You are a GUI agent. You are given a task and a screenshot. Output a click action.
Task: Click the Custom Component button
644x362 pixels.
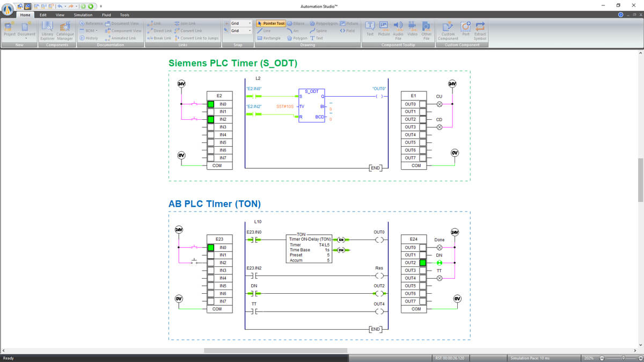(448, 31)
